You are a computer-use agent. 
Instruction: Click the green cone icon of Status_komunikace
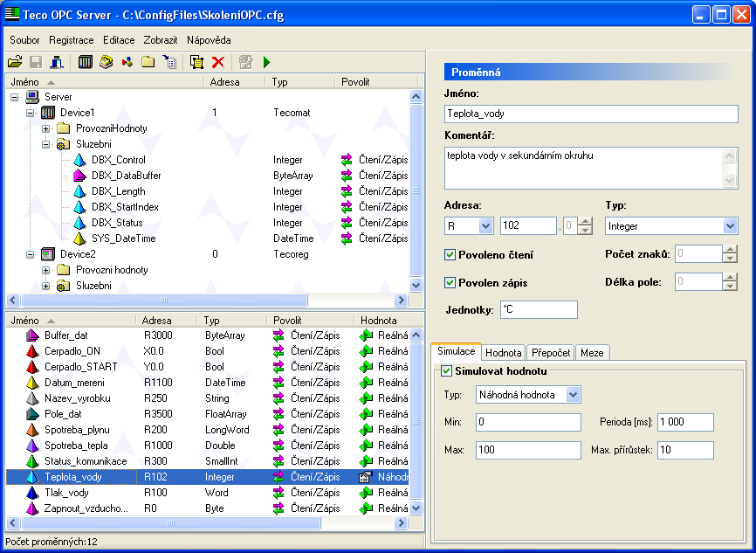click(32, 461)
